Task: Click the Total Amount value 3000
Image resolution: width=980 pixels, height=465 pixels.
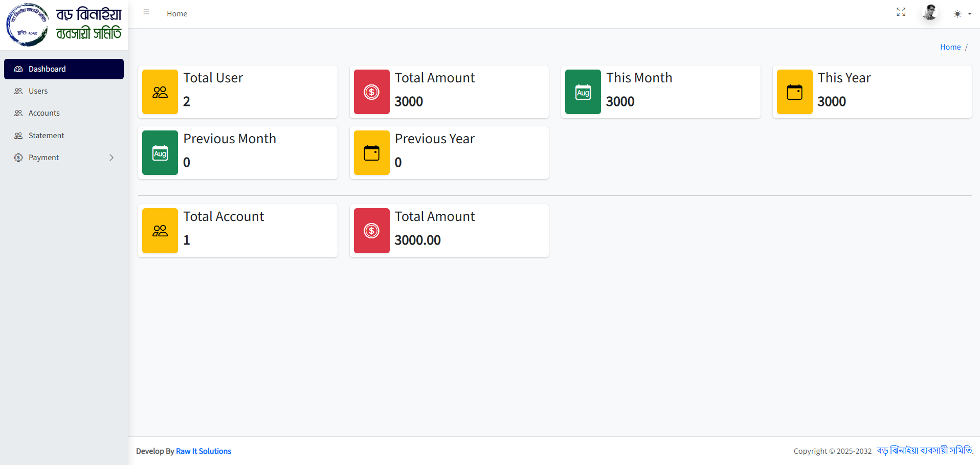Action: (409, 101)
